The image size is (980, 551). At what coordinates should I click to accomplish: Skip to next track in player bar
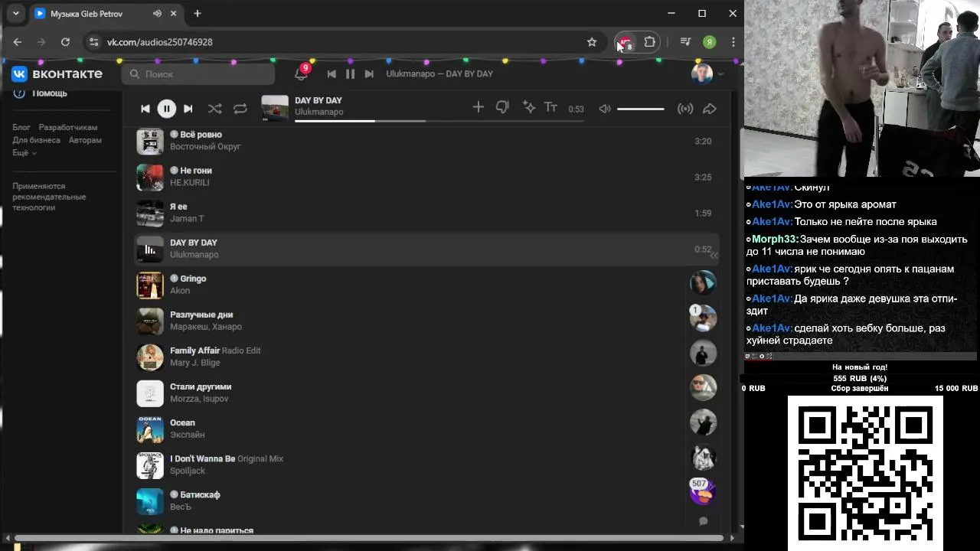coord(188,109)
